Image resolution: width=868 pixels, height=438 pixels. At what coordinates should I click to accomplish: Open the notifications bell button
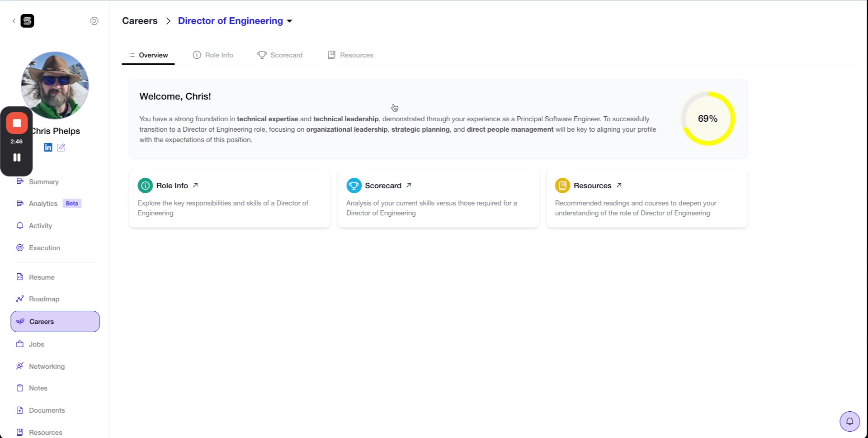849,421
